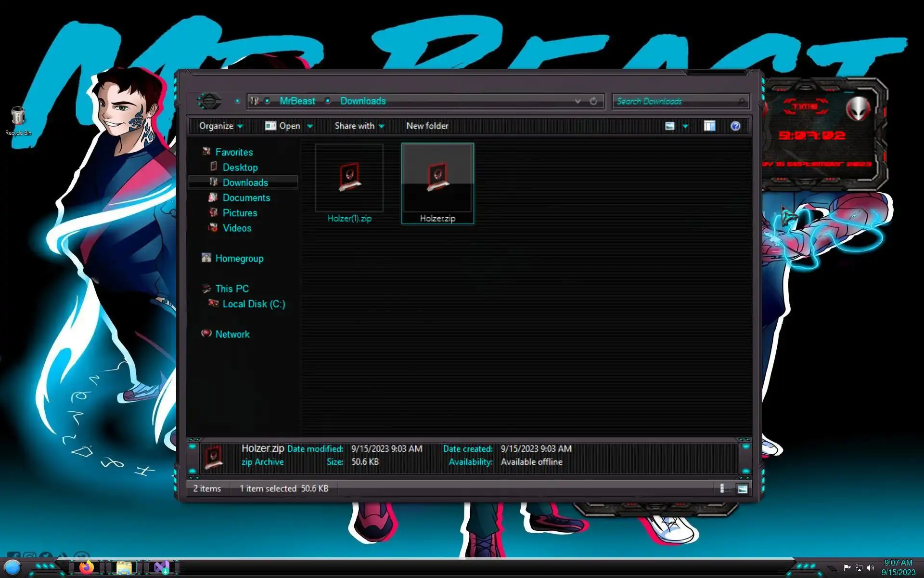Toggle the preview pane icon
This screenshot has width=924, height=578.
pos(709,126)
